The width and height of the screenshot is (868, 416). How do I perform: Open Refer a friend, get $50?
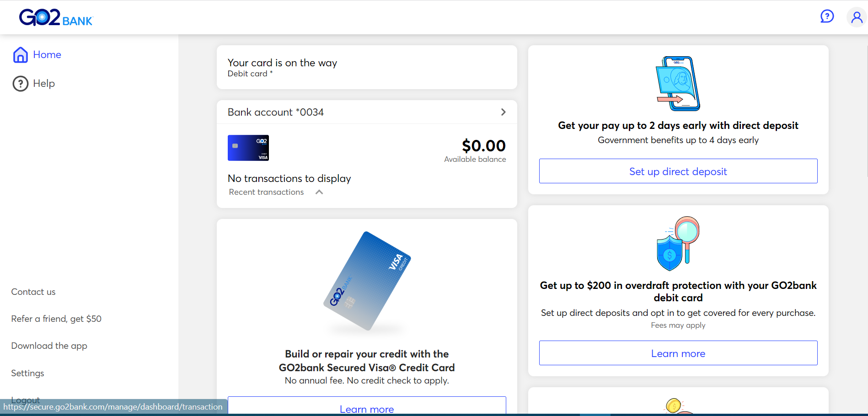[x=56, y=319]
